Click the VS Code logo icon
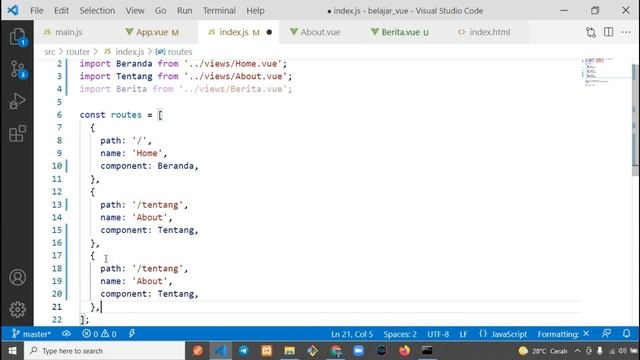Screen dimensions: 640x360 coord(13,10)
